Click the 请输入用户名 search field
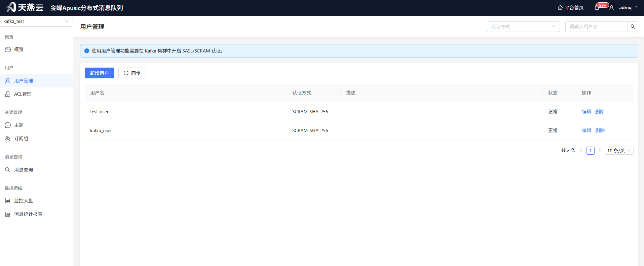 (597, 27)
